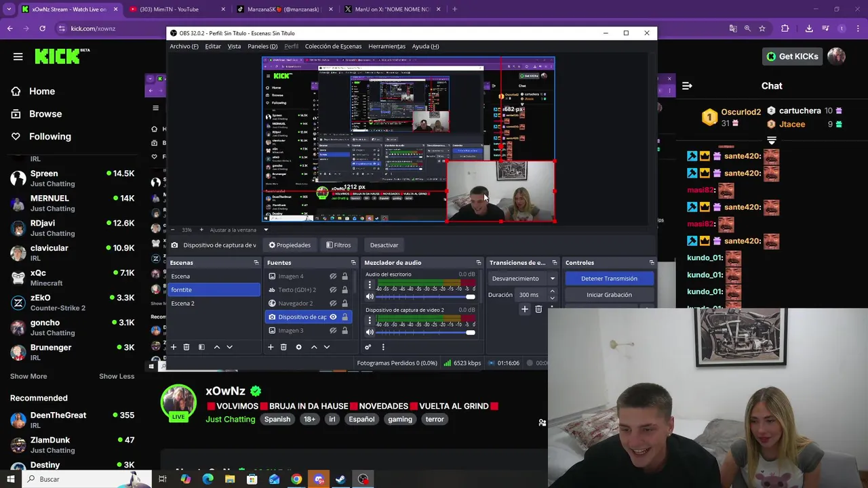Open Filtros for selected source
Screen dimensions: 868x488
[338, 245]
